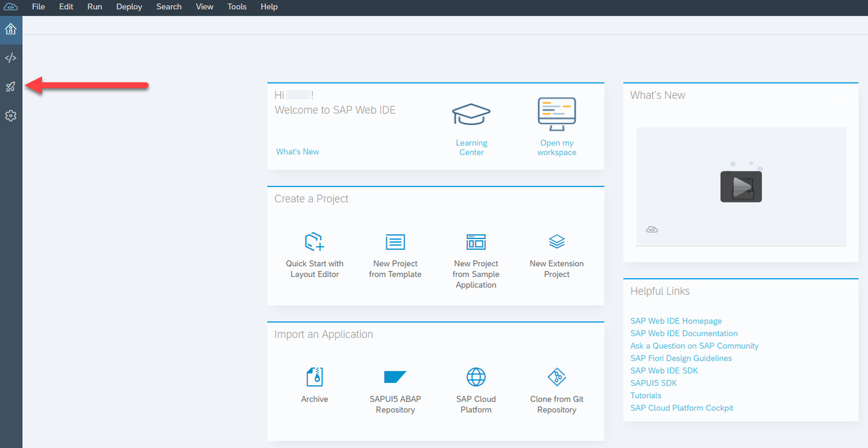Open the Deploy menu
The image size is (868, 448).
[129, 7]
